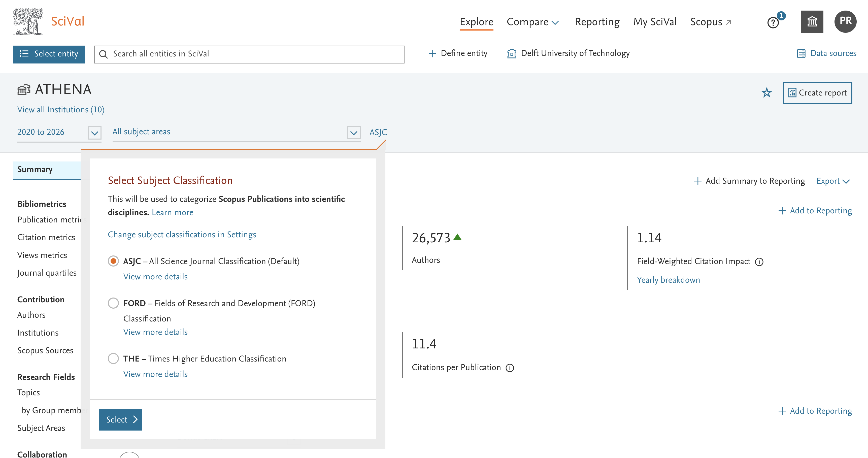Select THE Times Higher Education radio button
This screenshot has height=458, width=868.
pyautogui.click(x=113, y=358)
